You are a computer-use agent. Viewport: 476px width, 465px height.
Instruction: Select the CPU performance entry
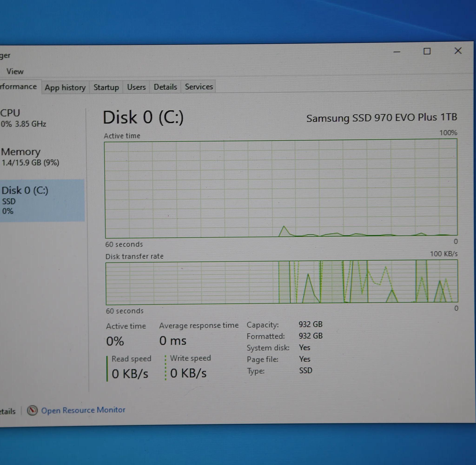tap(42, 118)
